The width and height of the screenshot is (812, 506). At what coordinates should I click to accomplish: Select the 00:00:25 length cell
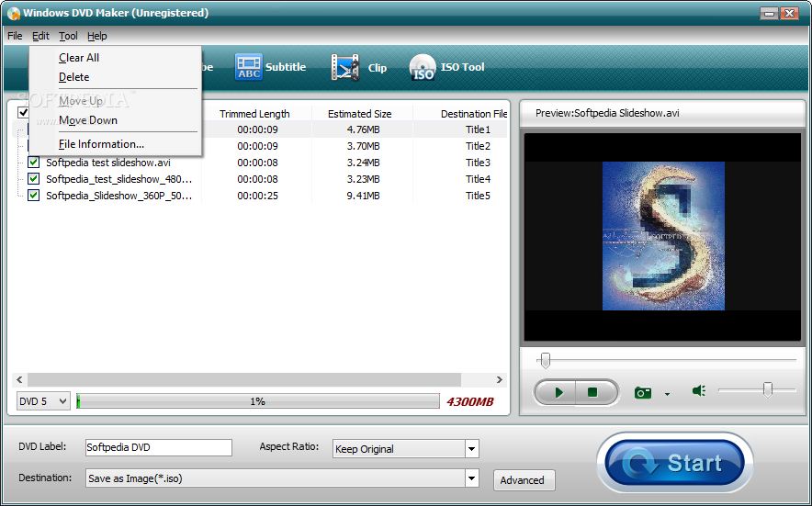[x=257, y=196]
